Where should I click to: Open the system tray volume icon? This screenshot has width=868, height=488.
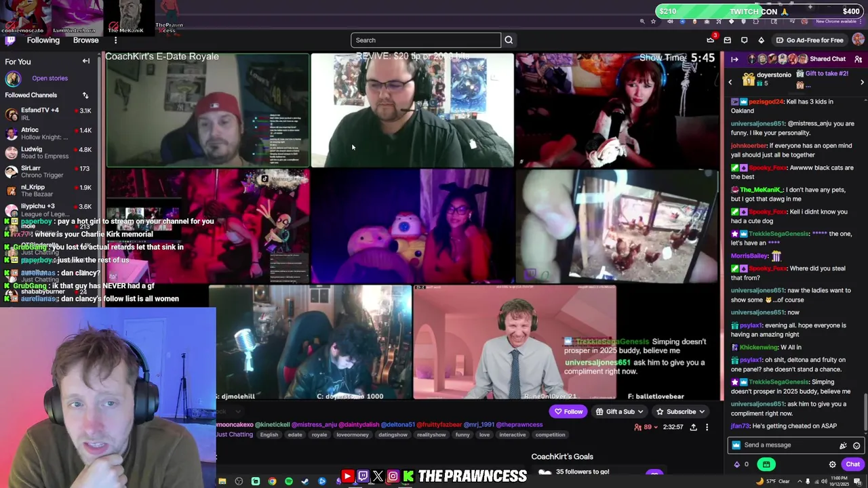click(x=825, y=481)
